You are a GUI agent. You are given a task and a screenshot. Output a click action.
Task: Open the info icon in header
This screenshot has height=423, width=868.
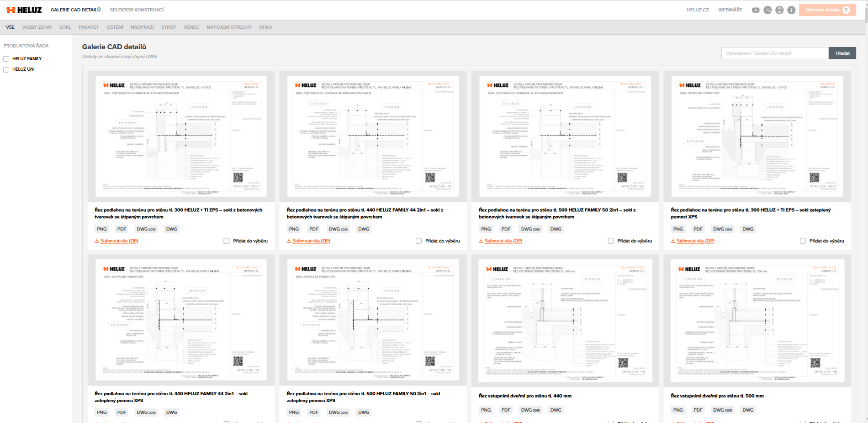[791, 10]
